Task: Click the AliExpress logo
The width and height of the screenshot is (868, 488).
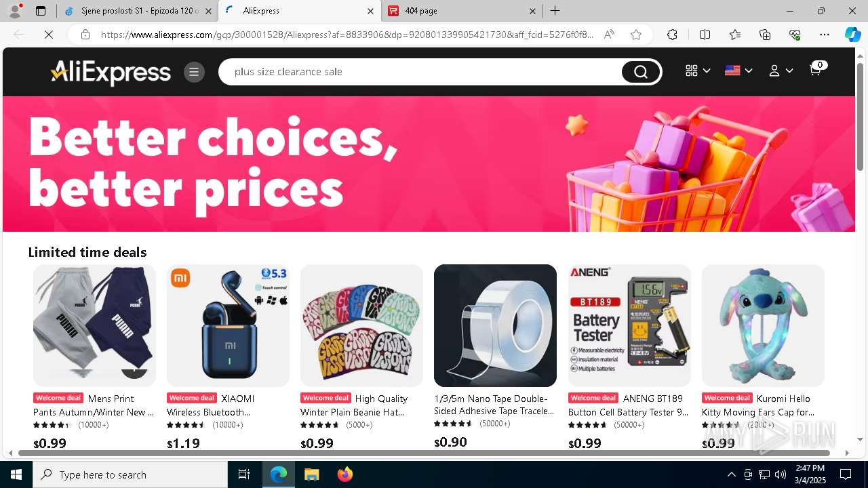Action: pos(111,73)
